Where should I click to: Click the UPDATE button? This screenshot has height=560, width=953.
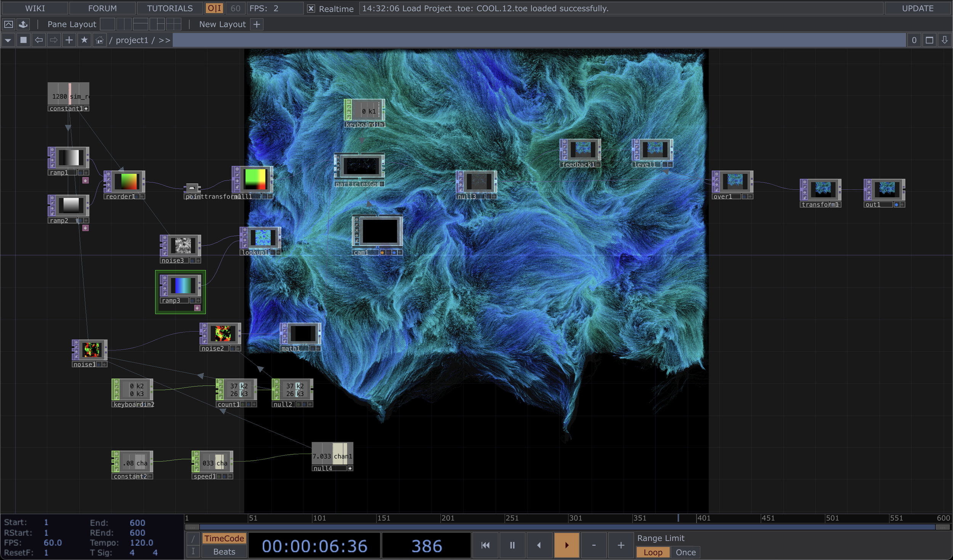pos(917,8)
